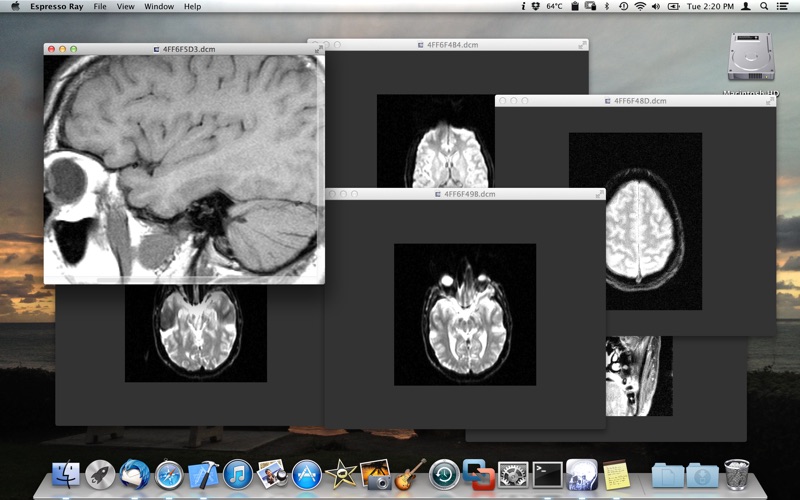800x500 pixels.
Task: Open the volume control in menu bar
Action: pyautogui.click(x=655, y=6)
